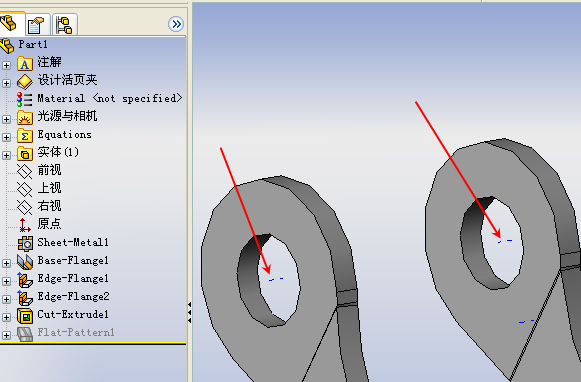The image size is (581, 382).
Task: Click the 光源与相机 folder icon
Action: (25, 118)
